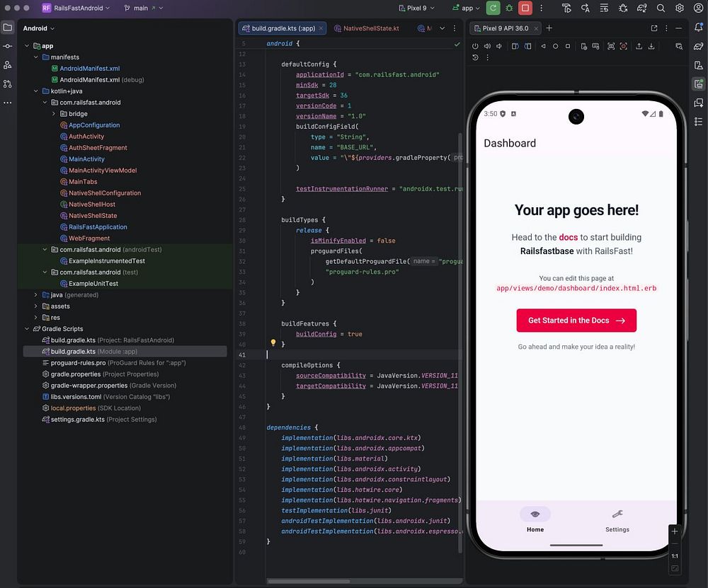The height and width of the screenshot is (588, 708).
Task: Collapse the Gradle Scripts node
Action: pyautogui.click(x=27, y=328)
